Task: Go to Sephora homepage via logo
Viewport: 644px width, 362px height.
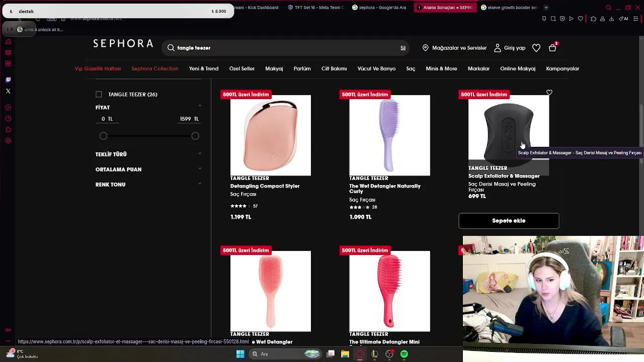Action: tap(123, 44)
